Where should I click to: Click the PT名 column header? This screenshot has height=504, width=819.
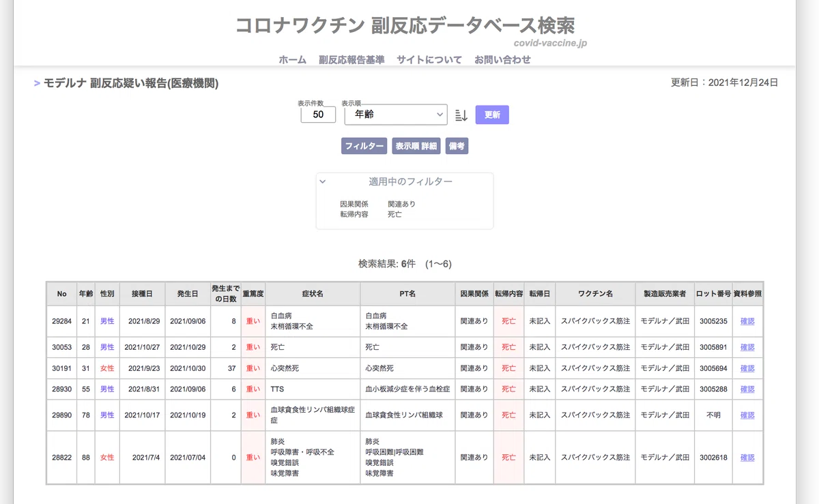click(x=408, y=294)
